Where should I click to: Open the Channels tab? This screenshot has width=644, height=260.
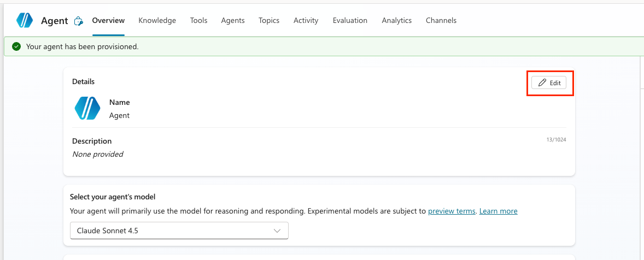[x=441, y=20]
